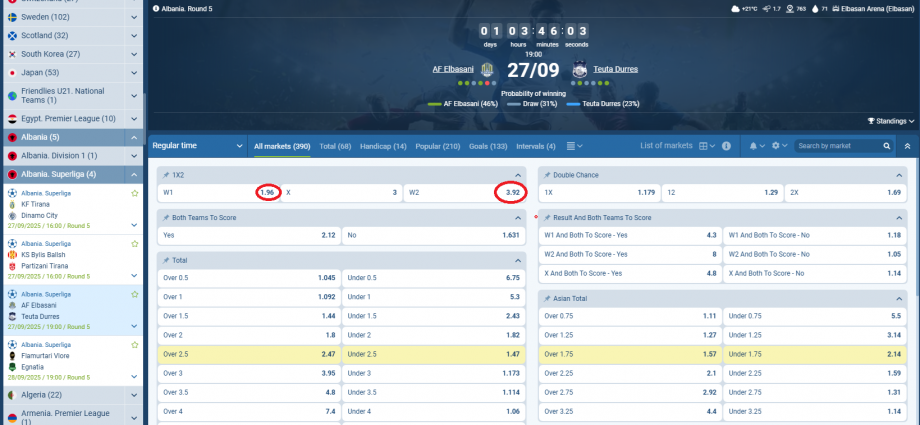Toggle favorite star for KS Bylis Ballsh match
The height and width of the screenshot is (425, 920).
point(135,243)
